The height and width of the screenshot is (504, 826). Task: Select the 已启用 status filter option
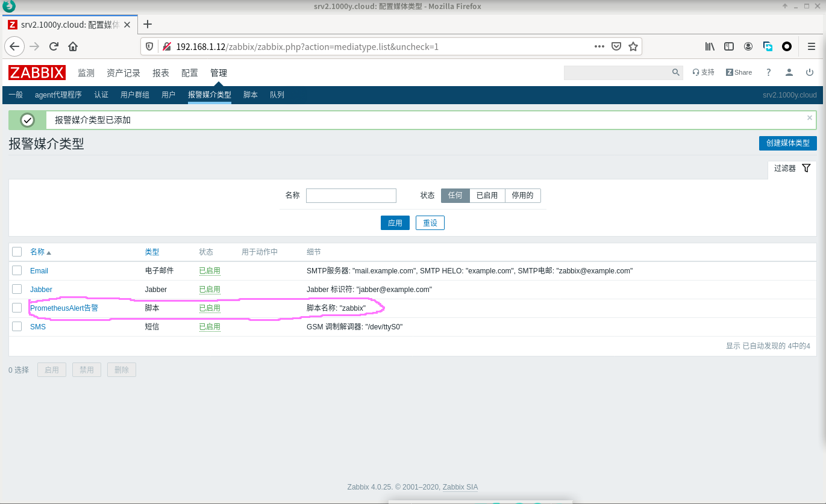pos(487,196)
